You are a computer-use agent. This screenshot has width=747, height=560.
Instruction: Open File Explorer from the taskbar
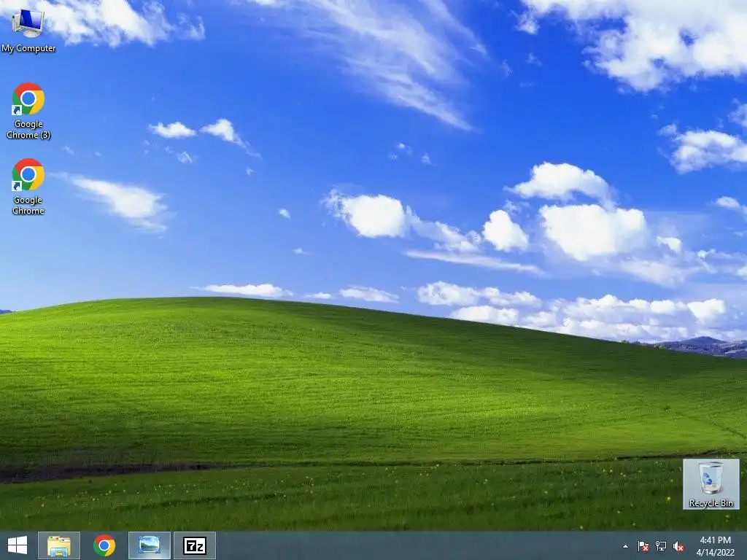point(59,545)
